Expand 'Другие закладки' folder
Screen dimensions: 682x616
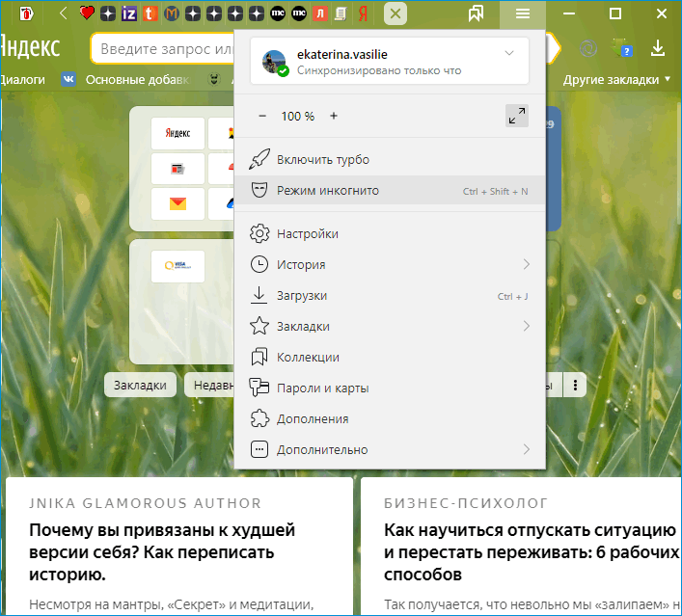[616, 80]
